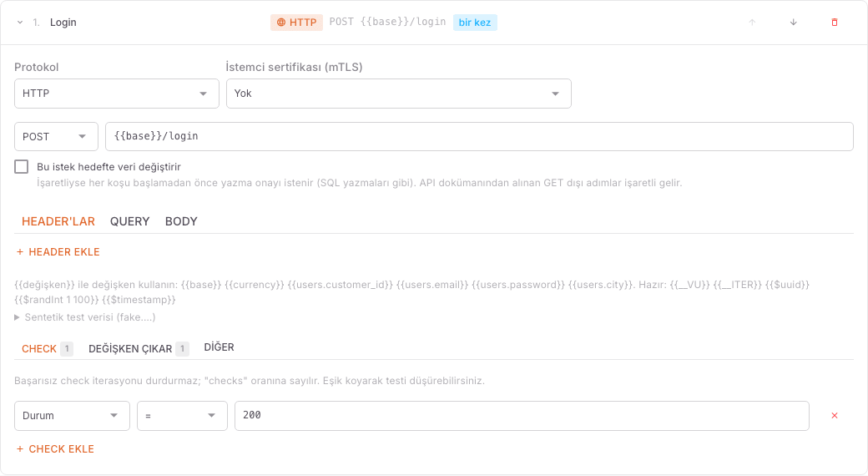Open the '=' operator dropdown
The width and height of the screenshot is (868, 476).
(182, 416)
